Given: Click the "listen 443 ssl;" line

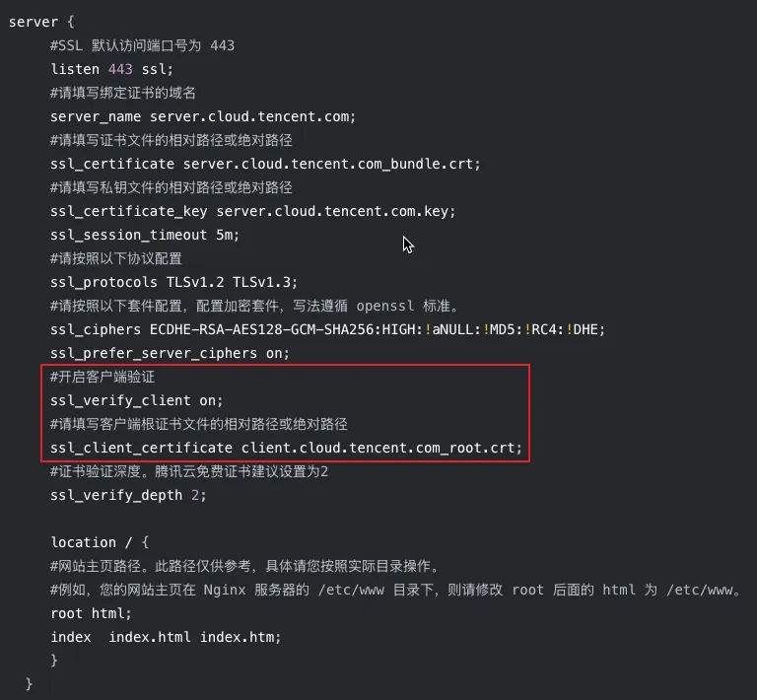Looking at the screenshot, I should point(111,69).
